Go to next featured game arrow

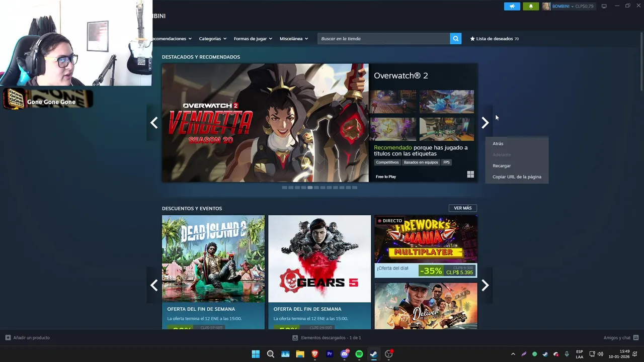[x=485, y=123]
